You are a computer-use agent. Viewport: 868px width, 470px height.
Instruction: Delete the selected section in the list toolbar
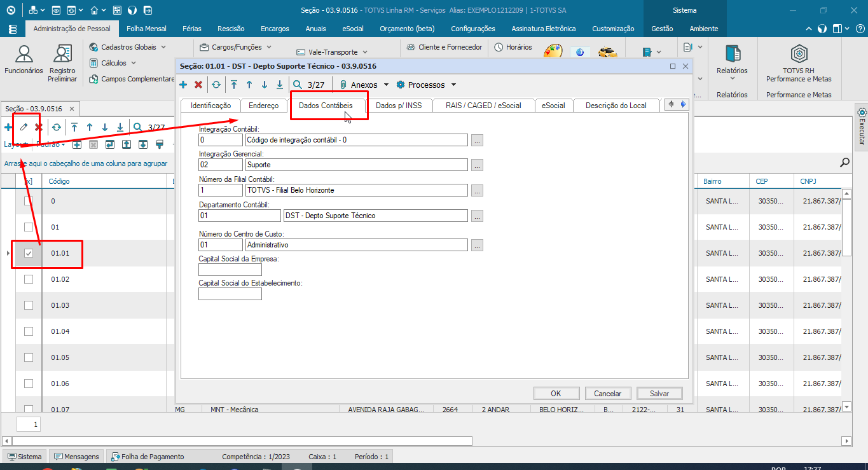coord(39,127)
